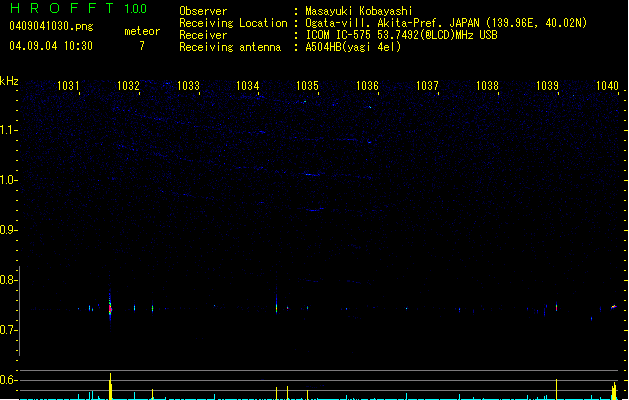
Task: Click the 1.1 kHz frequency axis label
Action: 8,130
